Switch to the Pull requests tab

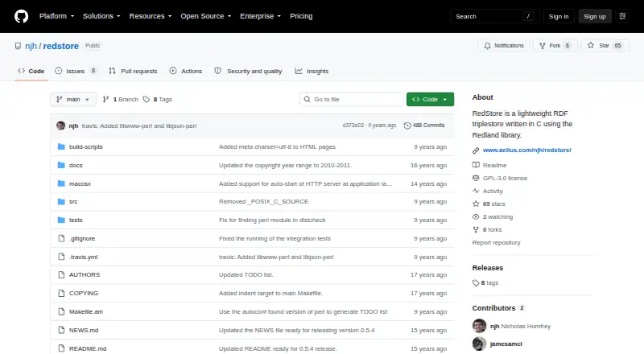pos(133,71)
